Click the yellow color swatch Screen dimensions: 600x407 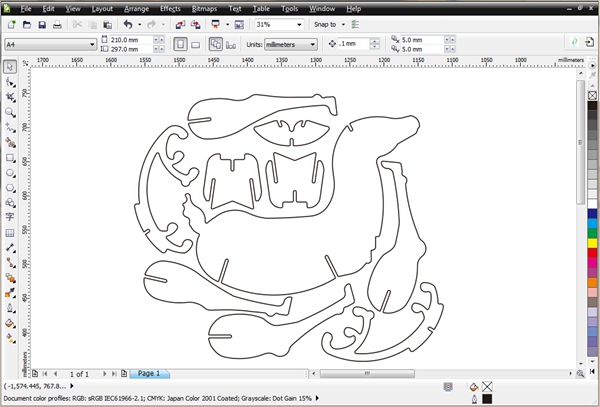pos(592,243)
